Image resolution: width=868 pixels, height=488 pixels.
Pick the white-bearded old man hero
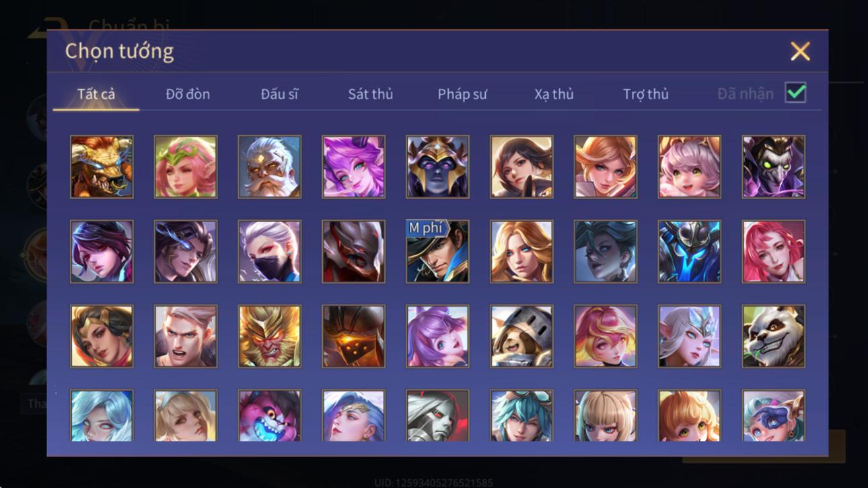269,167
